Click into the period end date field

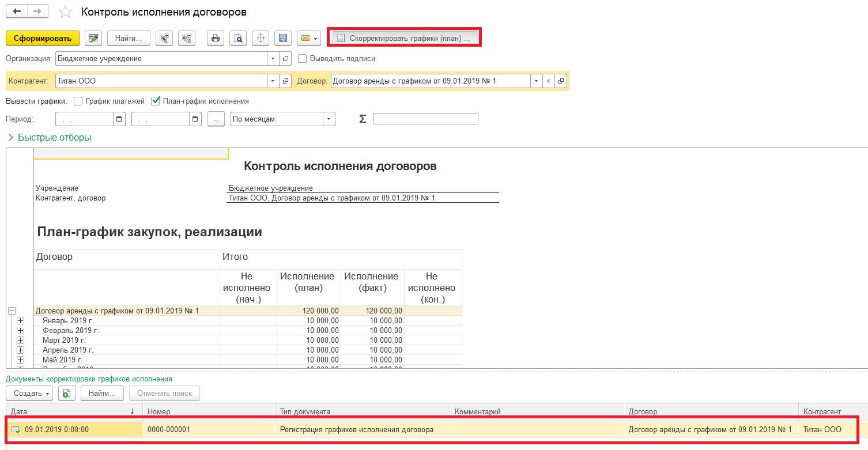coord(161,119)
